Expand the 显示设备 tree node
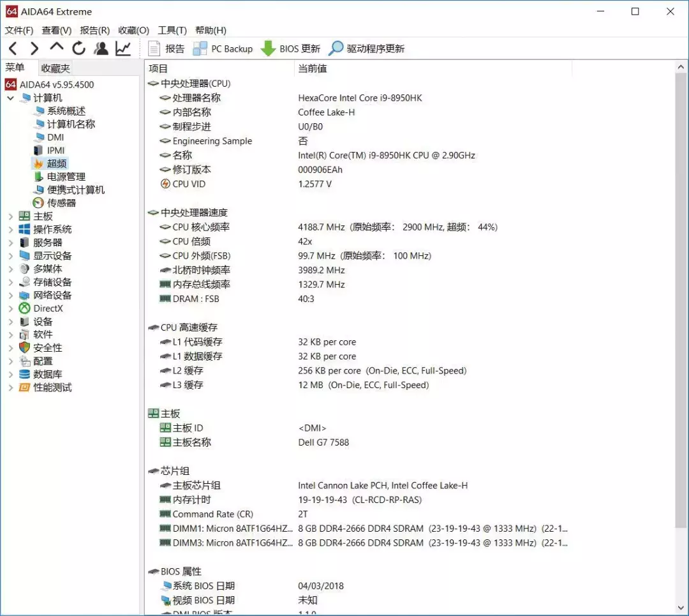Image resolution: width=689 pixels, height=616 pixels. pyautogui.click(x=11, y=256)
